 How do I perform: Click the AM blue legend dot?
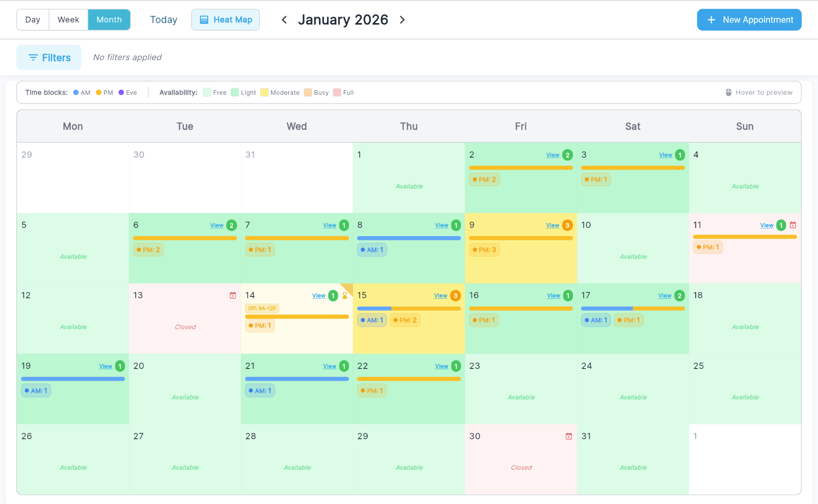click(76, 92)
